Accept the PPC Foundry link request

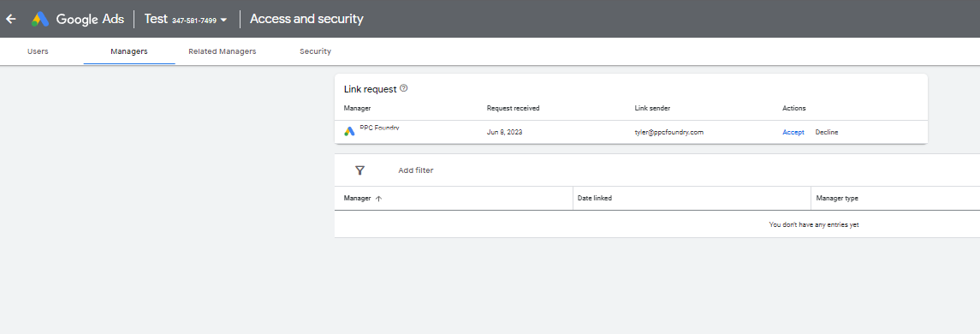point(793,132)
